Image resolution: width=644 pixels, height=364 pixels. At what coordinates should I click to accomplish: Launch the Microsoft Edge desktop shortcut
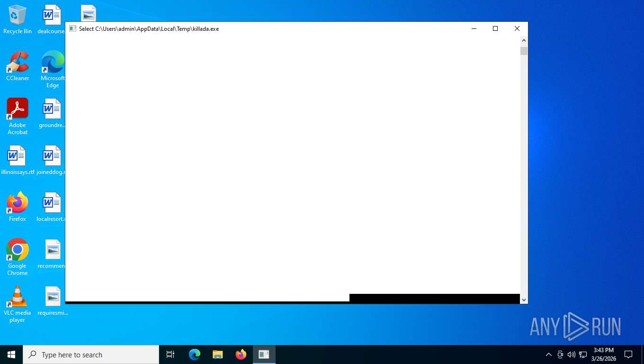tap(53, 69)
